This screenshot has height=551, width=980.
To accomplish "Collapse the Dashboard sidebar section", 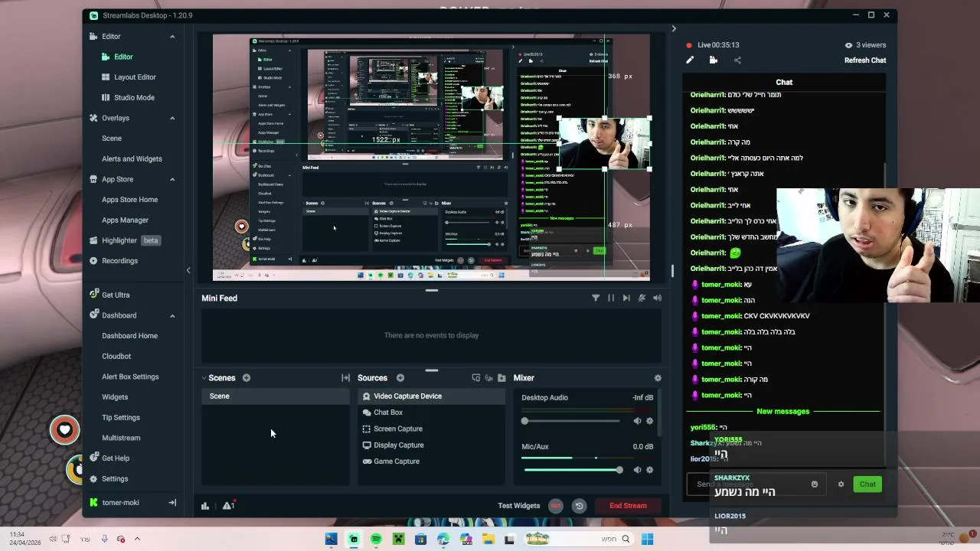I will 172,316.
